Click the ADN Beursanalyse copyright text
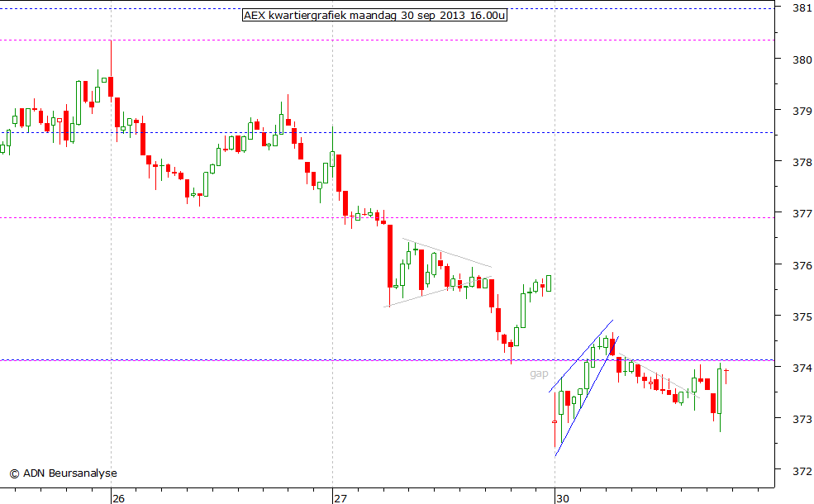This screenshot has width=814, height=504. pyautogui.click(x=64, y=473)
